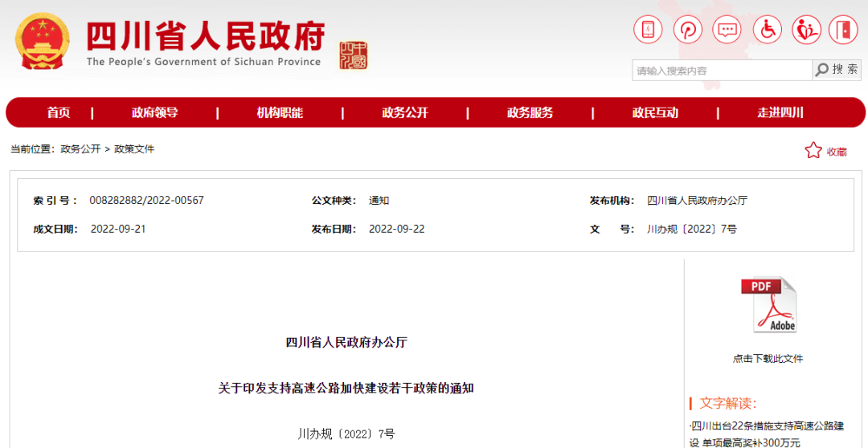Enable the wheelchair accessibility mode icon

coord(767,29)
